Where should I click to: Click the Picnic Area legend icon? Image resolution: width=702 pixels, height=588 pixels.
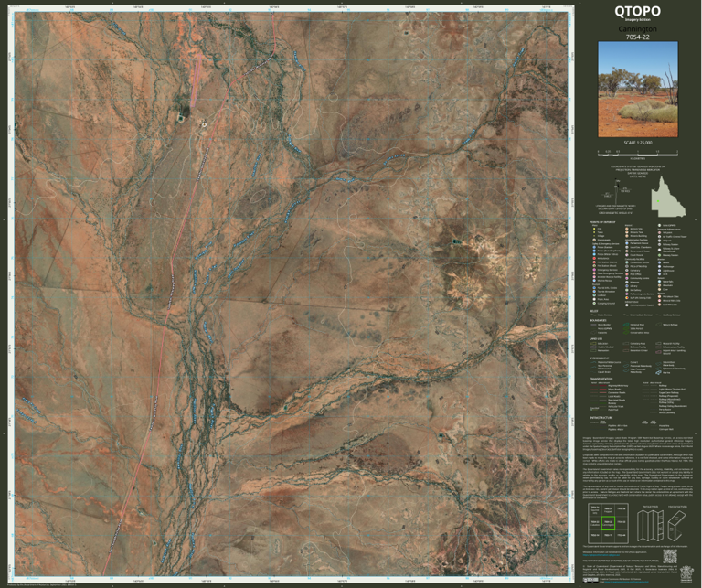pyautogui.click(x=594, y=299)
